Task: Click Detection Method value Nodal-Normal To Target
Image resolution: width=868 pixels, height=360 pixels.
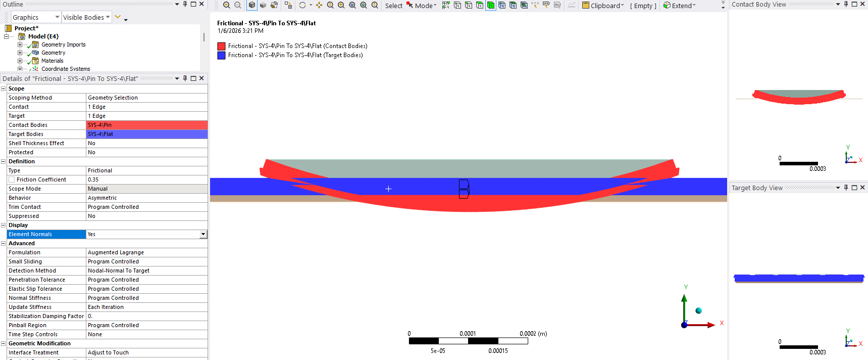Action: [147, 271]
